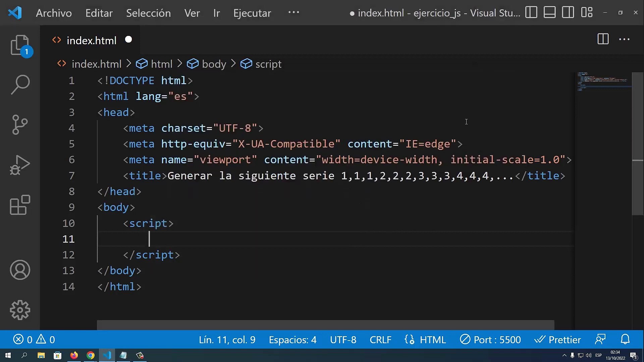Open the Ejecutar menu
Image resolution: width=644 pixels, height=362 pixels.
[x=252, y=13]
